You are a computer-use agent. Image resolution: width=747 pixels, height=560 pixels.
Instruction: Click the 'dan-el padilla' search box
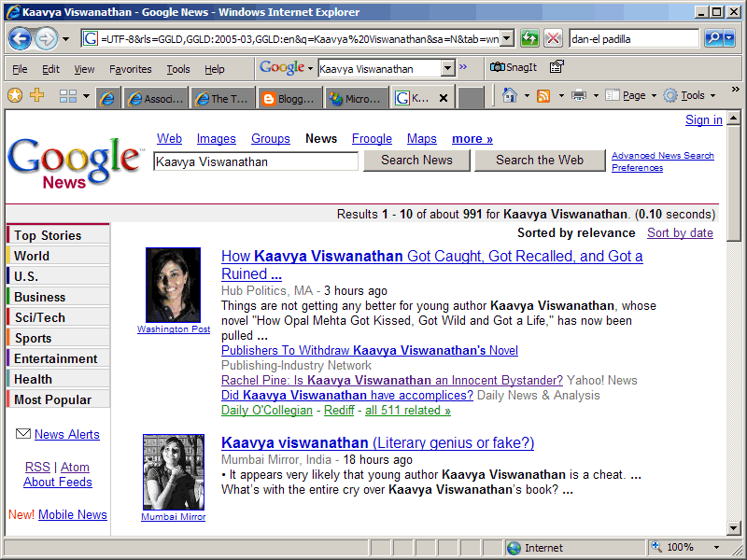[x=634, y=38]
